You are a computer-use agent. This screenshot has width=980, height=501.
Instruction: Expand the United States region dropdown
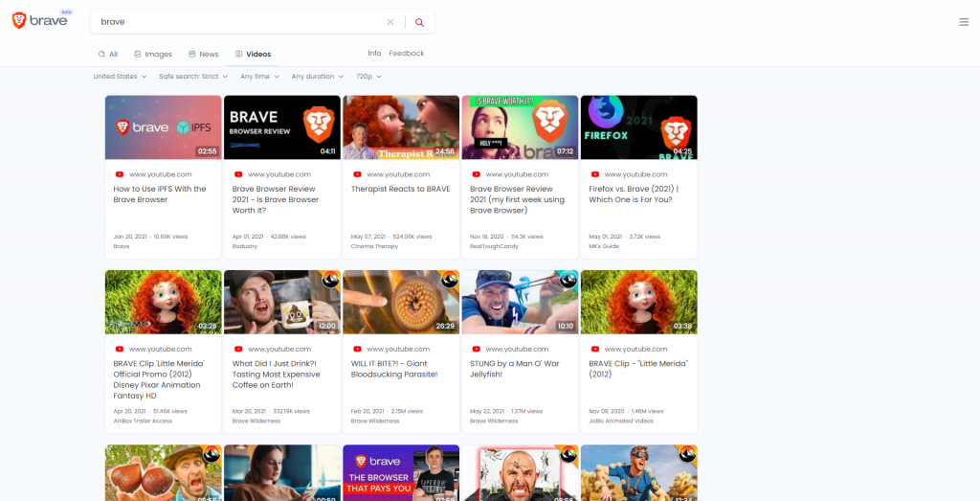click(120, 77)
